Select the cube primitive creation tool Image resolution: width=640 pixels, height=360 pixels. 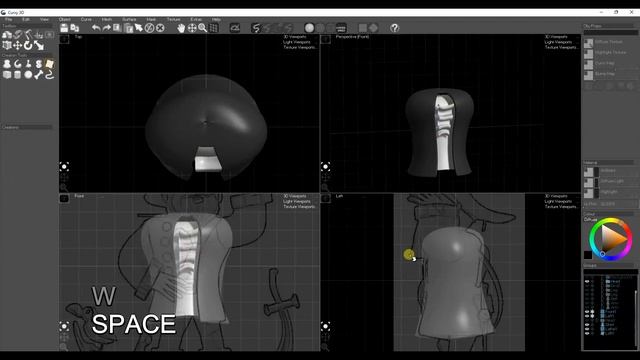(x=7, y=75)
